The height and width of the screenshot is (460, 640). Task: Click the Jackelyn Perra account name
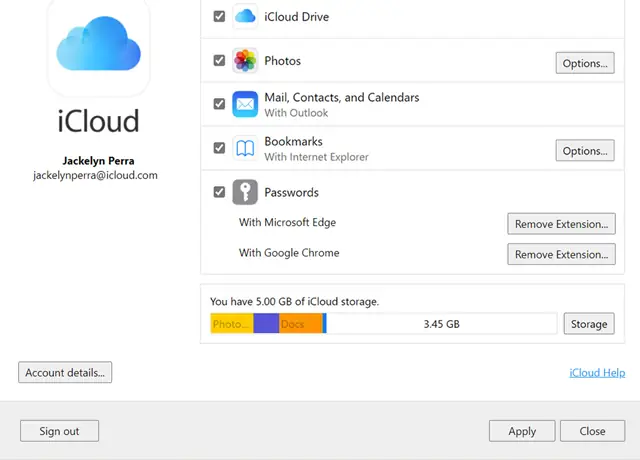pos(98,161)
